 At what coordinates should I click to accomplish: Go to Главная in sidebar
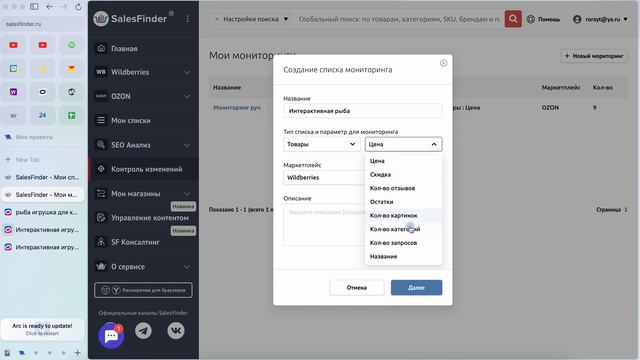point(143,49)
